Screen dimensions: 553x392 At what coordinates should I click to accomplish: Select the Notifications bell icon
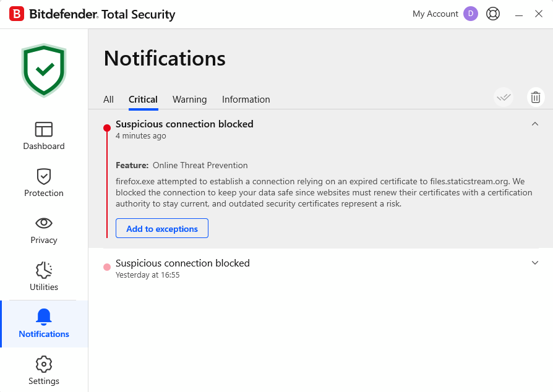point(43,317)
